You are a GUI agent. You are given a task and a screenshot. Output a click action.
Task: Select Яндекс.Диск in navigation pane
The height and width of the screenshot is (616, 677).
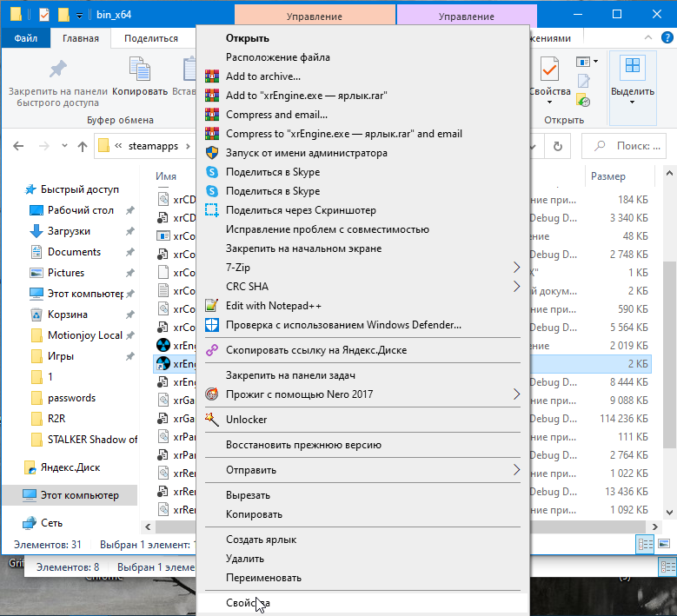point(70,467)
